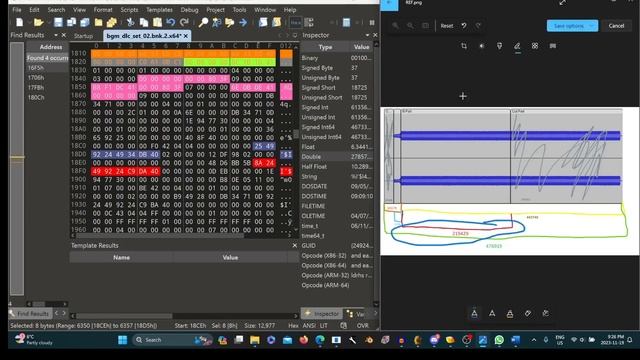Select the background tool icon in Photos editor
This screenshot has height=360, width=640.
click(x=553, y=46)
